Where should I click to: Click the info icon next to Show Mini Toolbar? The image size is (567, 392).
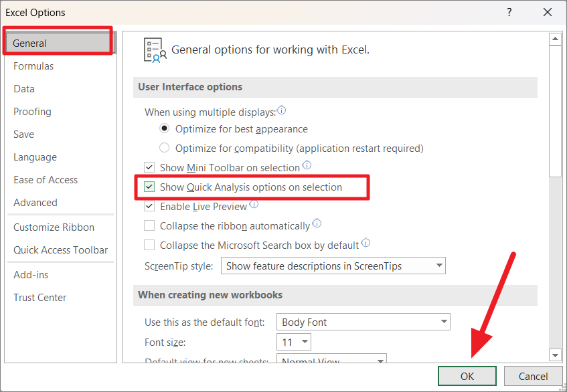click(x=307, y=166)
